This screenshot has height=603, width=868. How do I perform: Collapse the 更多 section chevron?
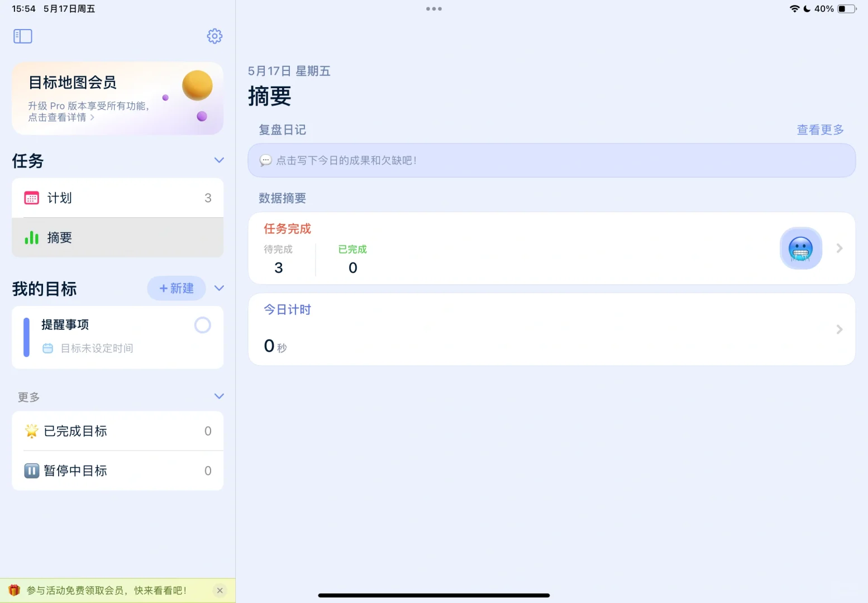(219, 396)
